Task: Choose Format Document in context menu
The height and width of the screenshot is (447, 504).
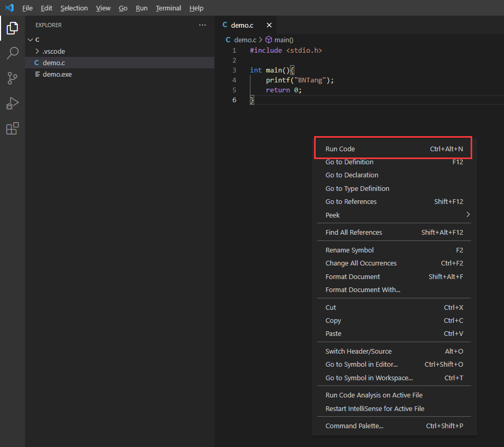Action: (x=353, y=276)
